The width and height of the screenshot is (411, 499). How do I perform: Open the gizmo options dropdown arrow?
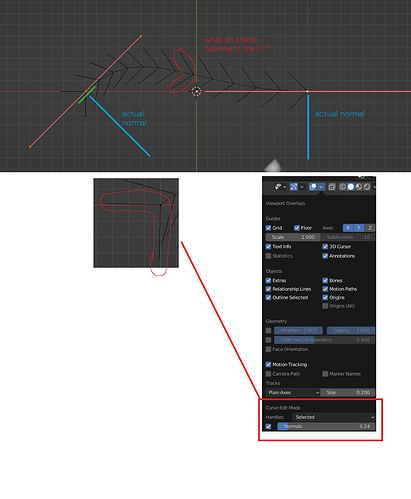pyautogui.click(x=302, y=187)
